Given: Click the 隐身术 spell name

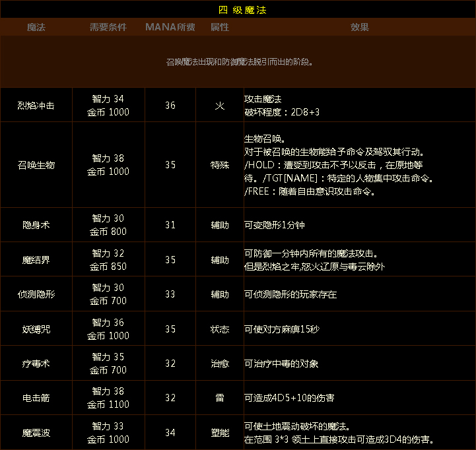Looking at the screenshot, I should [36, 225].
